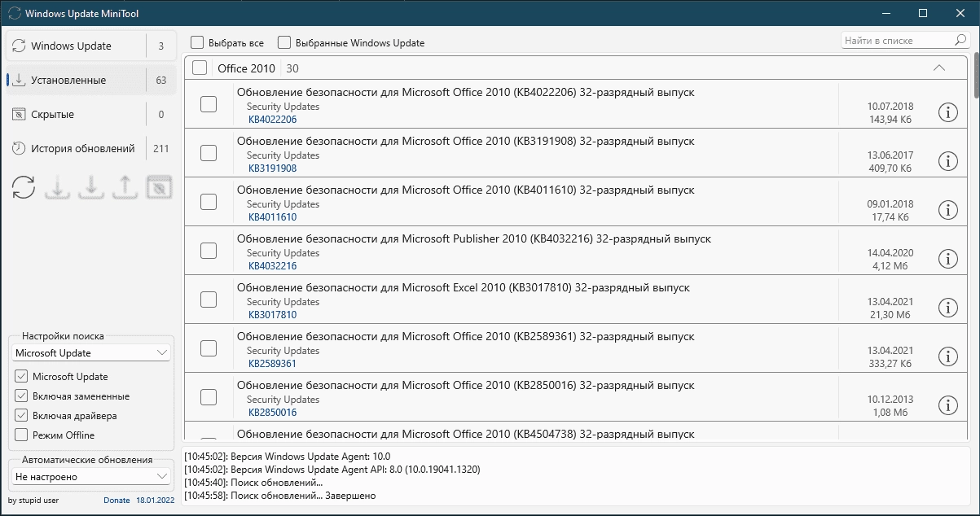Open info icon for KB3191908 update
Viewport: 980px width, 516px height.
click(948, 161)
